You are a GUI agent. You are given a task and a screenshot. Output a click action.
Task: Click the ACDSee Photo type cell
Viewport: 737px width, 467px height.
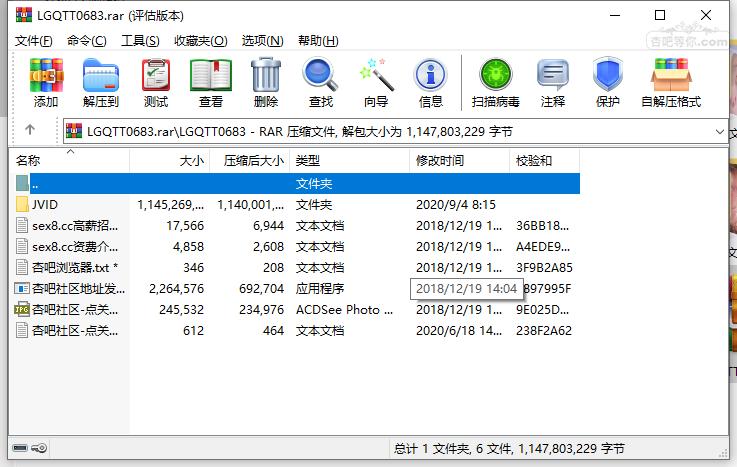click(344, 310)
